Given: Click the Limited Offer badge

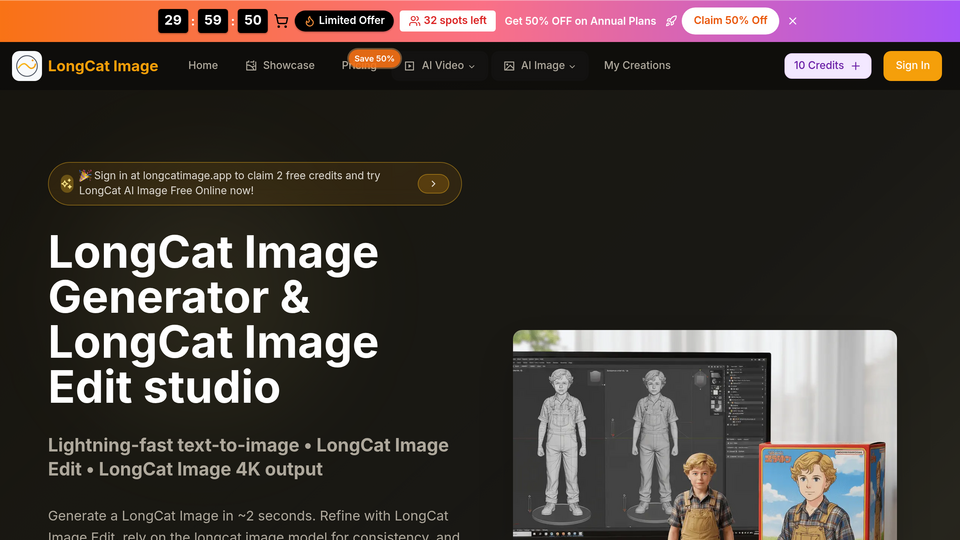Looking at the screenshot, I should pyautogui.click(x=344, y=21).
